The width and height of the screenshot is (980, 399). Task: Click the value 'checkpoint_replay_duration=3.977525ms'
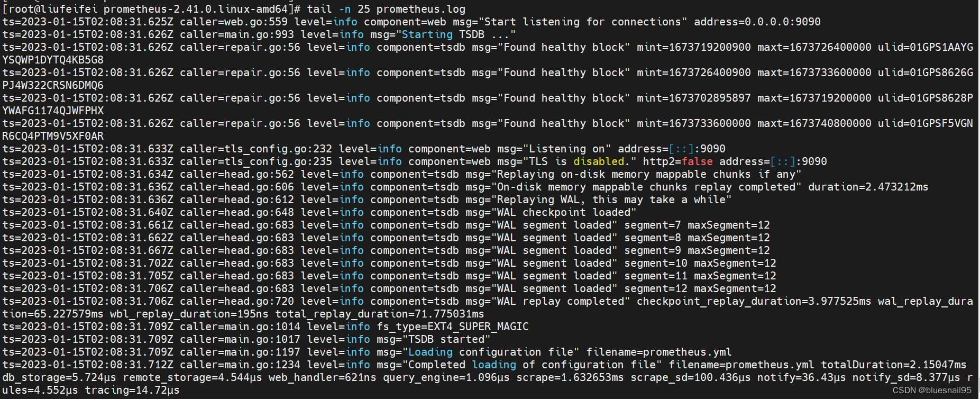[754, 301]
